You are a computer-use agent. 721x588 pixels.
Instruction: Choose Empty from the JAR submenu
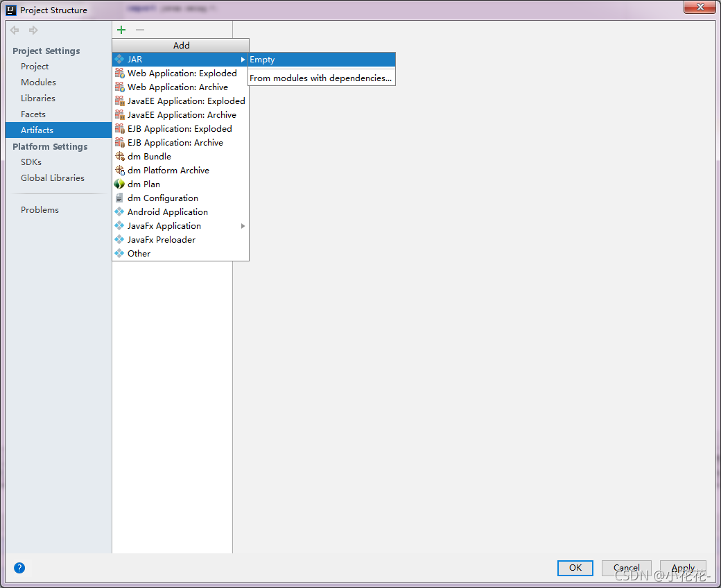pos(322,60)
